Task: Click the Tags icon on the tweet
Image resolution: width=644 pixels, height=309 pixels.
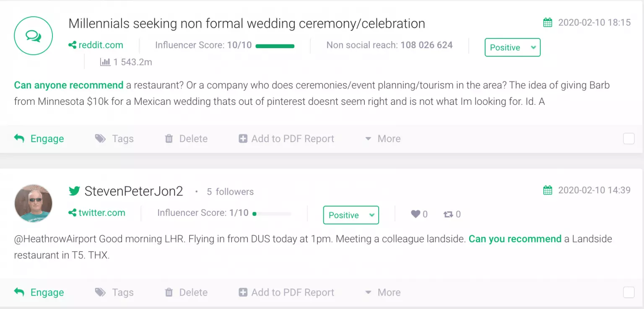Action: pos(100,292)
